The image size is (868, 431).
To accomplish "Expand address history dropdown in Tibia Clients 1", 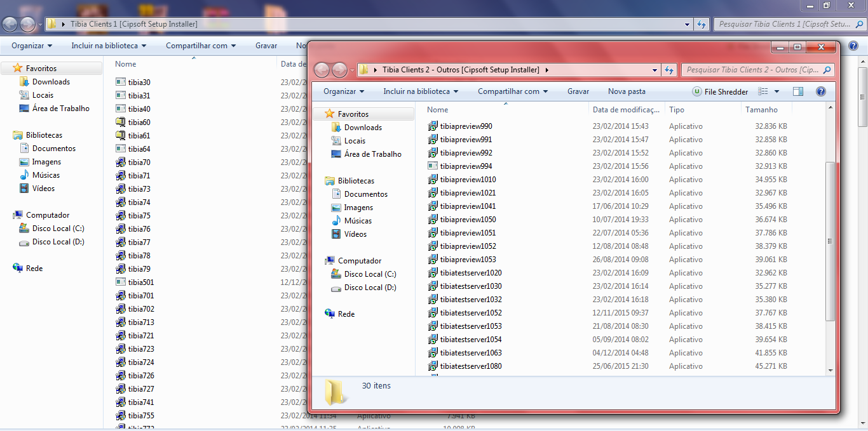I will (x=687, y=24).
